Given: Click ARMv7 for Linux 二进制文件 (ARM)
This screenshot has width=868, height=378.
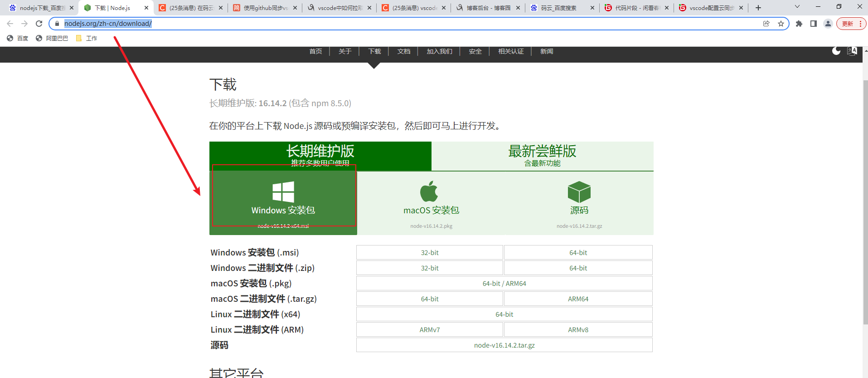Looking at the screenshot, I should (x=430, y=329).
